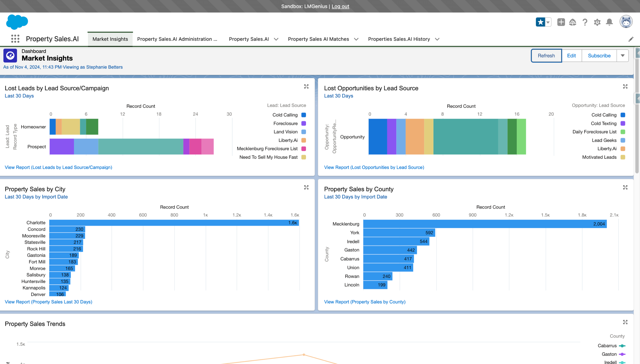
Task: Open the Setup gear icon
Action: click(x=597, y=22)
